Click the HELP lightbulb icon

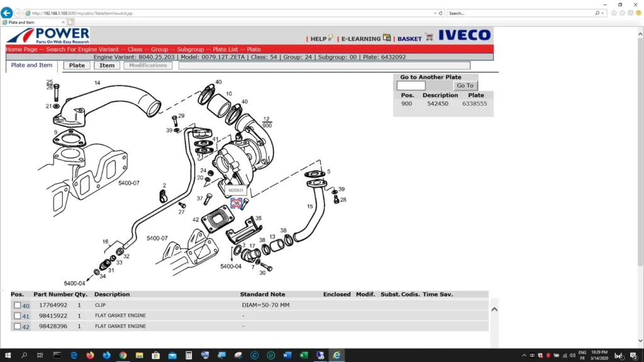[x=330, y=38]
